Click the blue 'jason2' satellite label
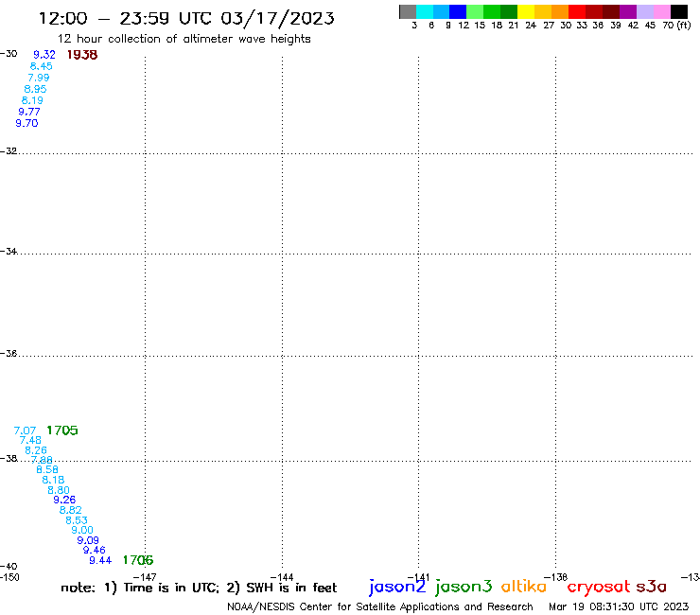Viewport: 700px width, 615px height. coord(397,587)
